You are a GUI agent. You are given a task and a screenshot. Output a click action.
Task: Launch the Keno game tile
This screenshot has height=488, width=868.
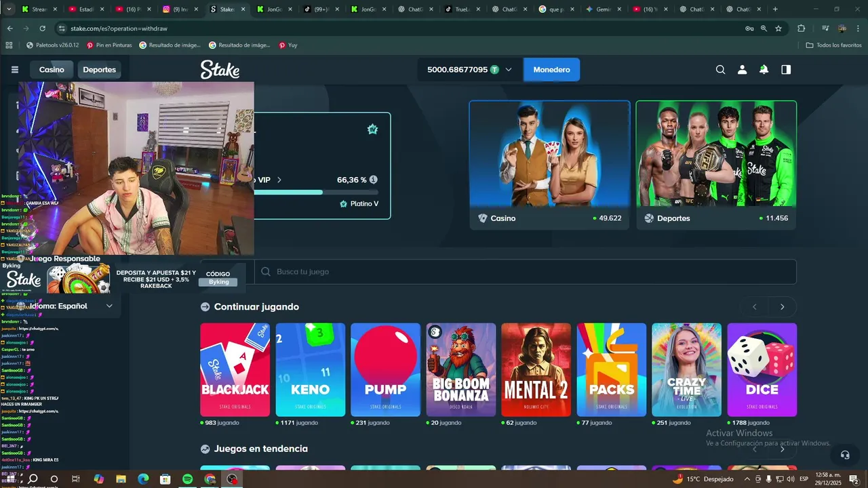[x=310, y=369]
